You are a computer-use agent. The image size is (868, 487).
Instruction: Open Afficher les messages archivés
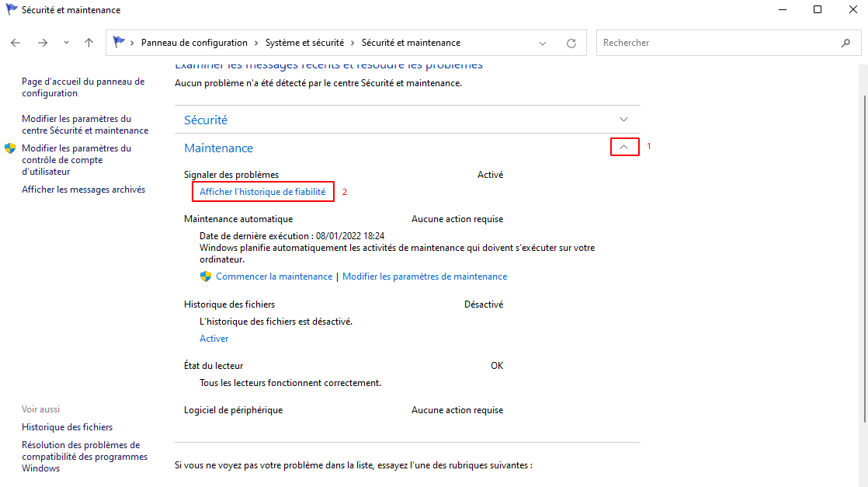click(83, 190)
